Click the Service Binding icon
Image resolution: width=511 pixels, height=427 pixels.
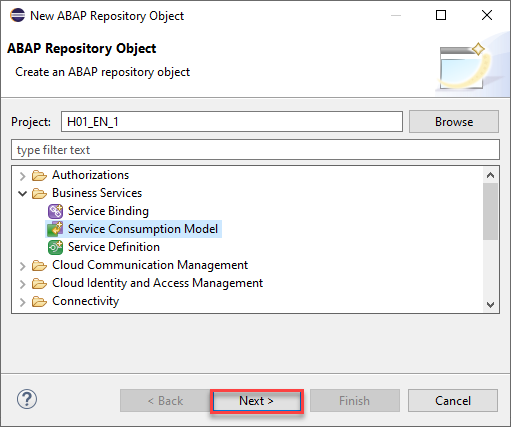click(x=55, y=211)
